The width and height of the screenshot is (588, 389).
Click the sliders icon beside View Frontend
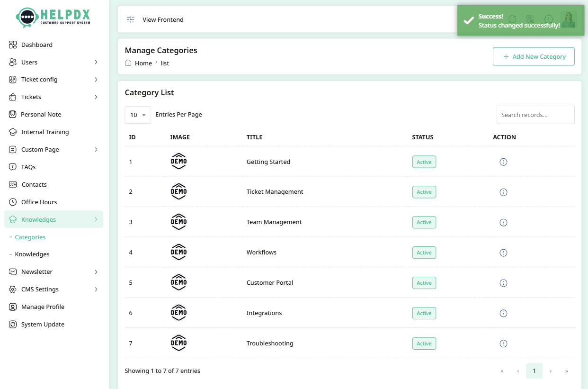point(131,19)
